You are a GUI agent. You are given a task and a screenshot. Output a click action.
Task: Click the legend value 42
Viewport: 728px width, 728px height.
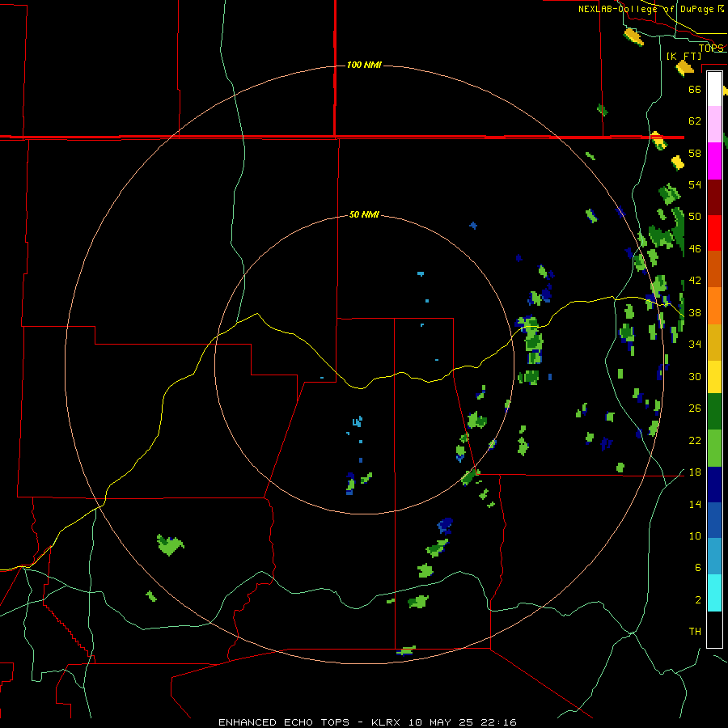click(x=695, y=281)
